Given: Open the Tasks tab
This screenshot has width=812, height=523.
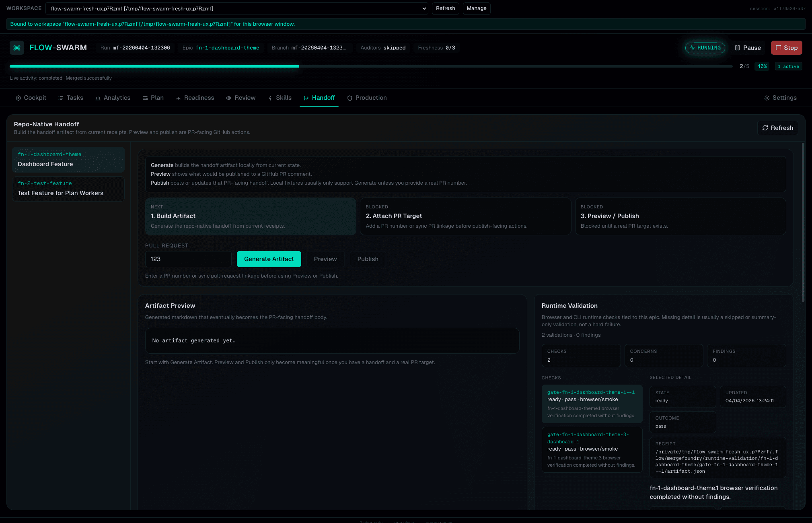Looking at the screenshot, I should tap(71, 98).
